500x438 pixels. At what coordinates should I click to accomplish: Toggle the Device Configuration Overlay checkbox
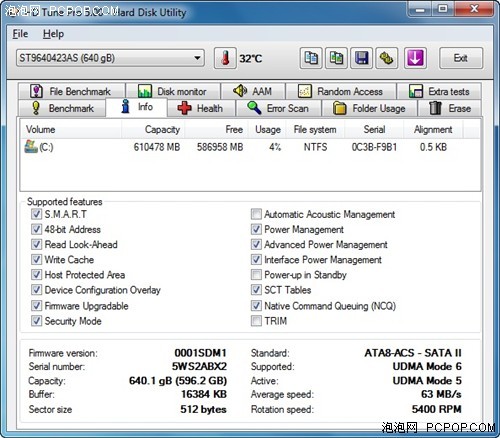click(36, 290)
